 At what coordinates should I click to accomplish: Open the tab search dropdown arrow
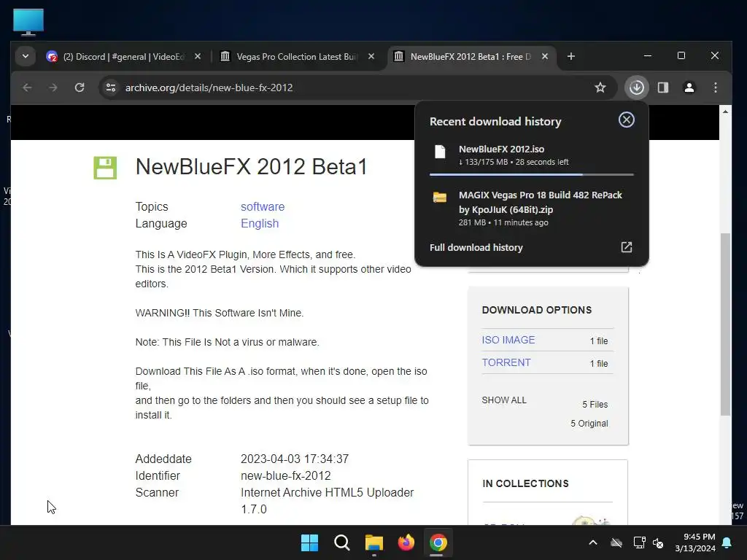point(26,56)
